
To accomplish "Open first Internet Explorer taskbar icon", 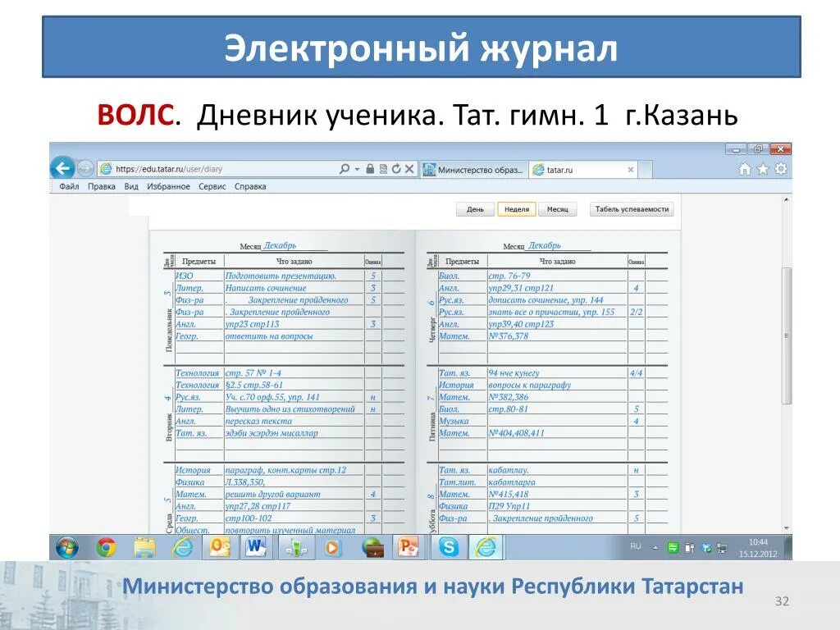I will tap(182, 547).
